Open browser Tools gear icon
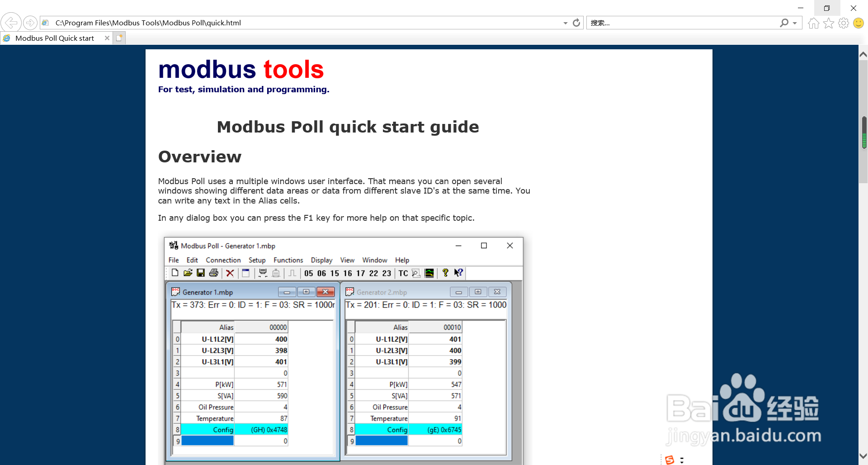Image resolution: width=868 pixels, height=465 pixels. tap(844, 23)
